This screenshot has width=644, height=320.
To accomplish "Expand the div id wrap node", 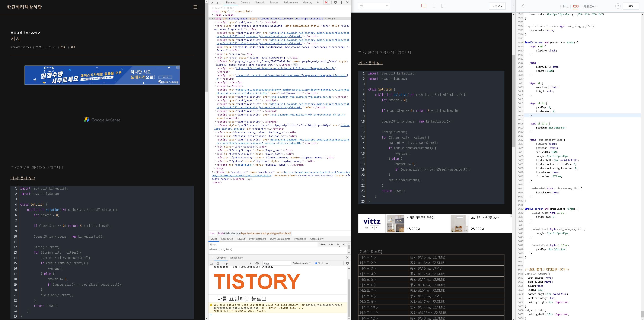I will tap(215, 58).
